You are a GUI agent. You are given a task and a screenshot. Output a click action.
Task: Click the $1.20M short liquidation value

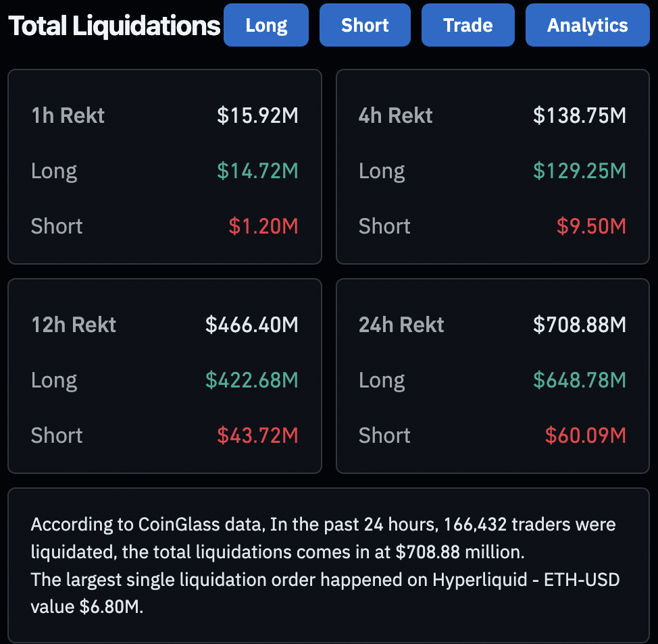(263, 226)
